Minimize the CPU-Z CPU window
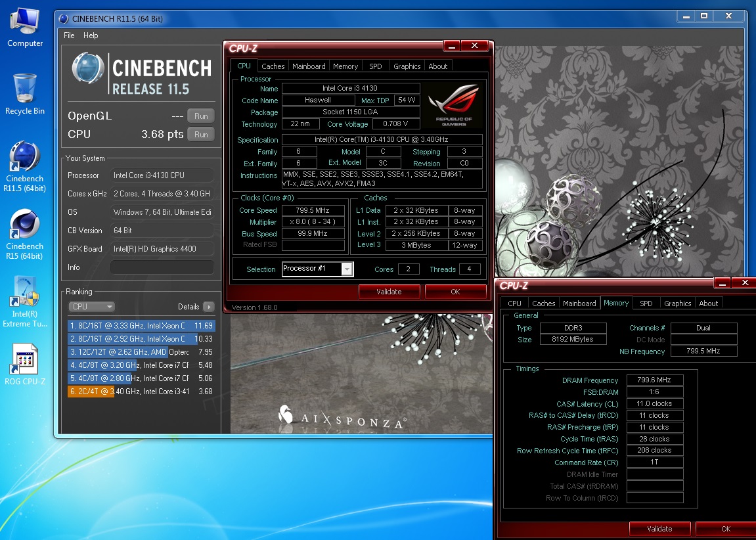The height and width of the screenshot is (540, 756). click(x=452, y=46)
